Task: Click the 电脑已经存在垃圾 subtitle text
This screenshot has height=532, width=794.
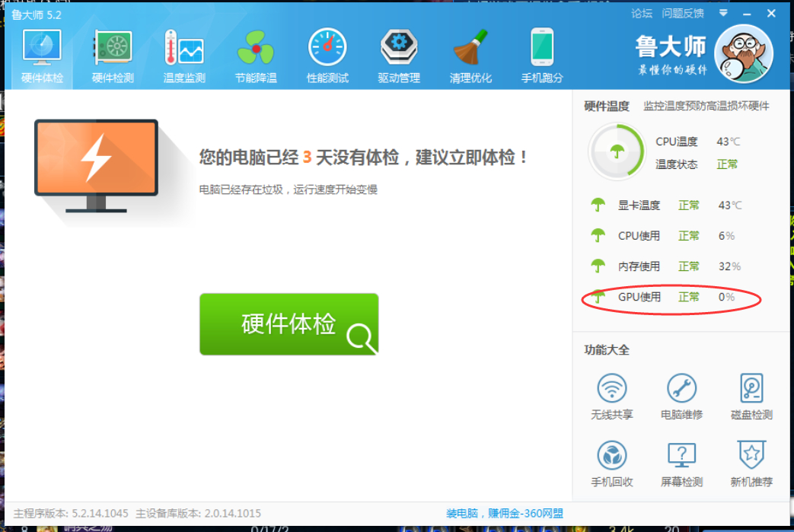Action: click(x=288, y=190)
